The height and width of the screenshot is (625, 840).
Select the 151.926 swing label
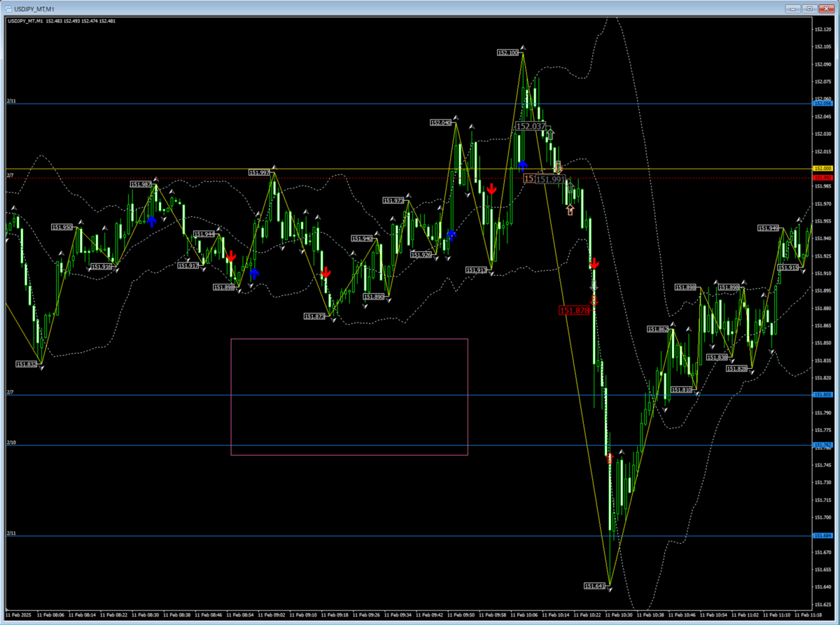click(422, 255)
